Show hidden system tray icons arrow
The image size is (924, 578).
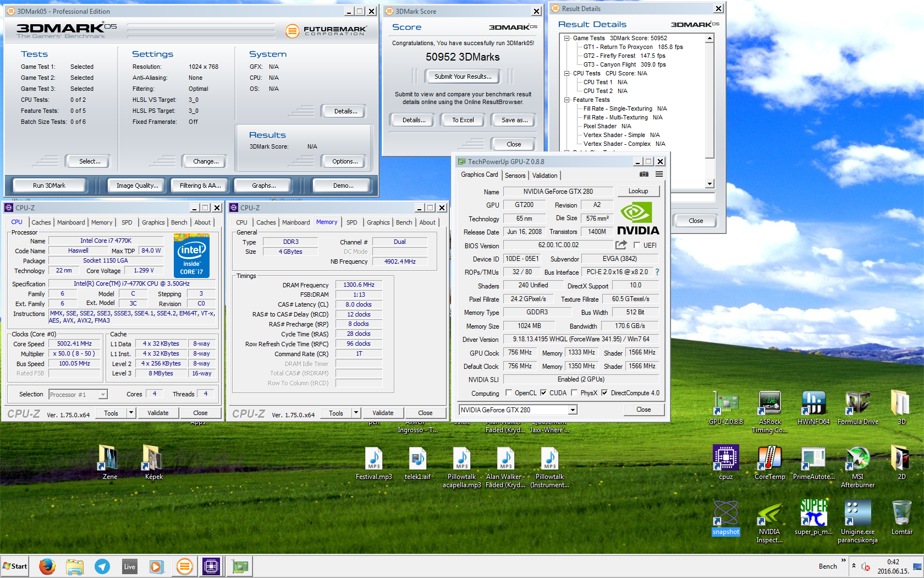pos(854,565)
